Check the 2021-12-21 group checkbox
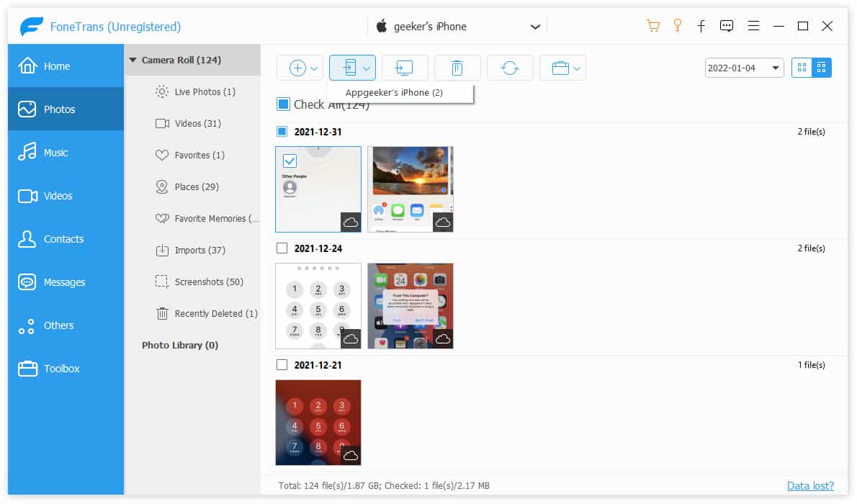 click(x=282, y=364)
